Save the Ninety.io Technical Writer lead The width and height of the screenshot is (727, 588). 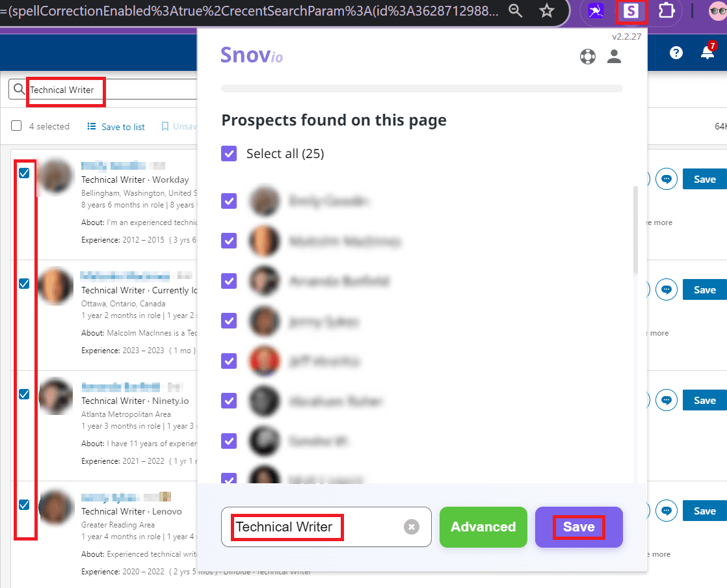(704, 401)
